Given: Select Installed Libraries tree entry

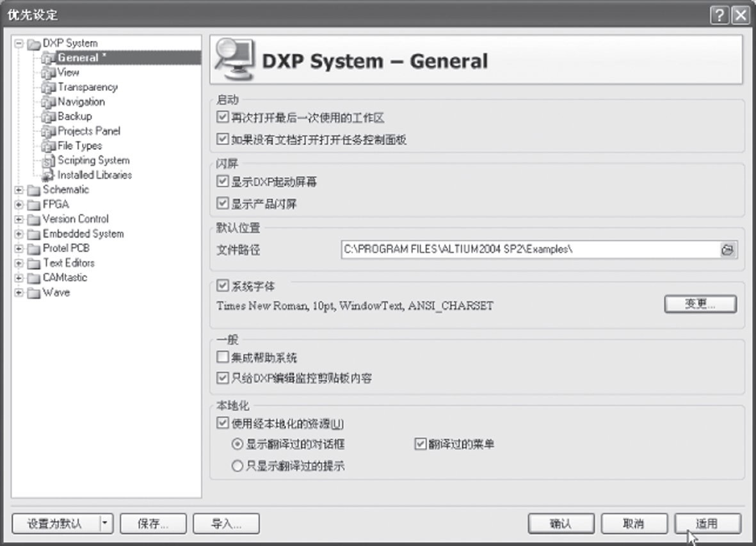Looking at the screenshot, I should coord(95,175).
